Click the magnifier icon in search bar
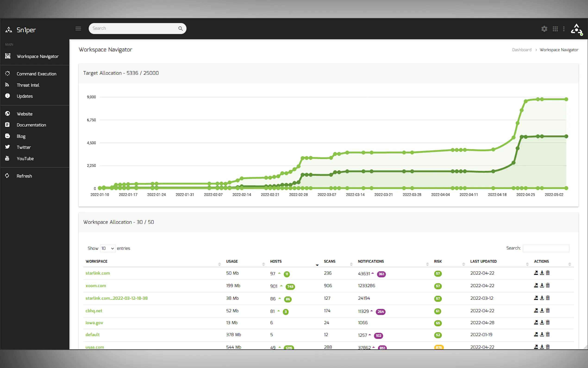 (180, 29)
